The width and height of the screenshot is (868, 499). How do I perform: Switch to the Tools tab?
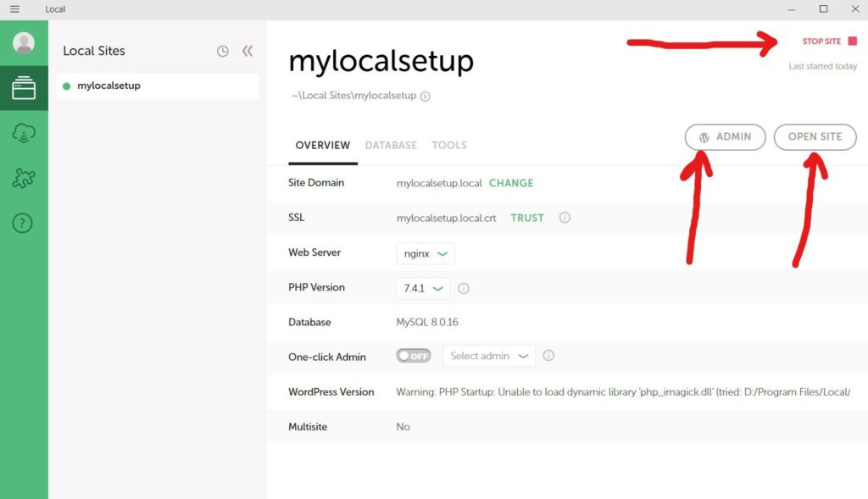click(449, 145)
